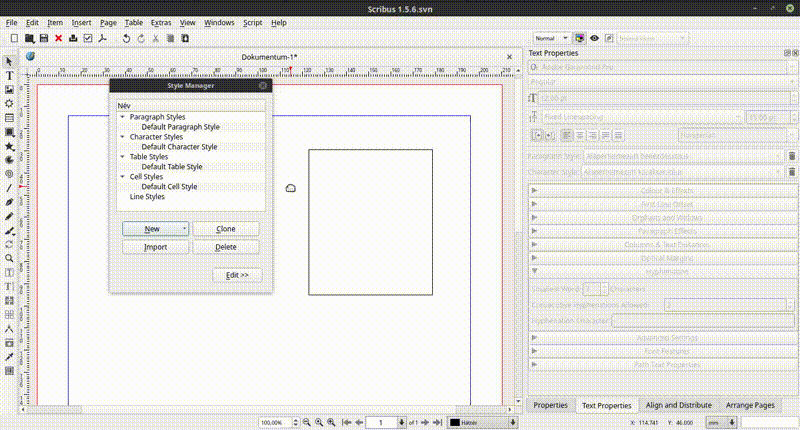Click the zoom percentage input field

point(272,423)
